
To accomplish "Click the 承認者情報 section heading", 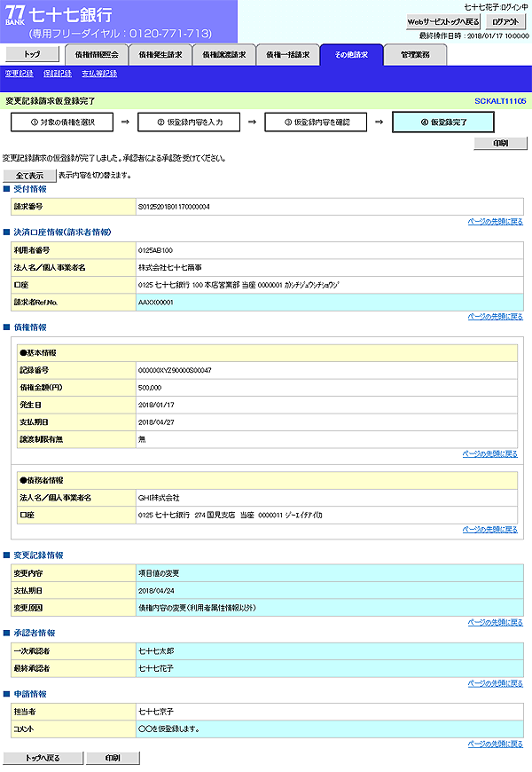I will click(x=35, y=634).
